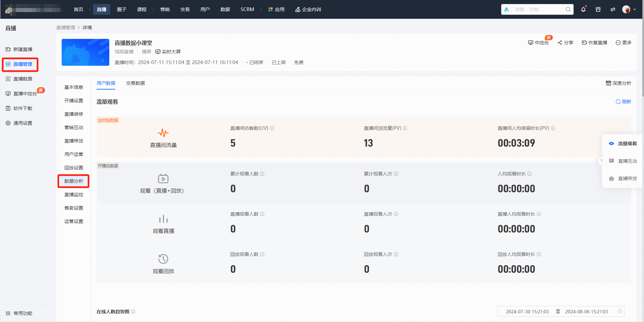Click the search magnifier icon

coord(568,9)
